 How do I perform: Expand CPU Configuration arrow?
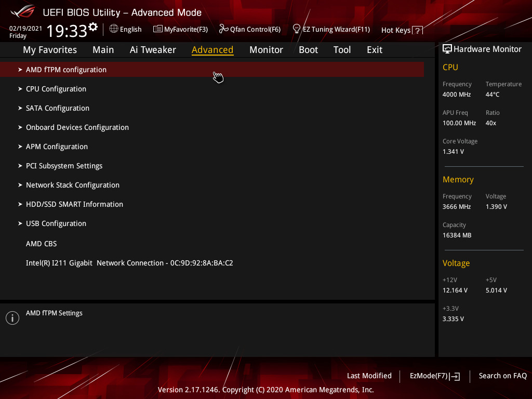(x=20, y=89)
